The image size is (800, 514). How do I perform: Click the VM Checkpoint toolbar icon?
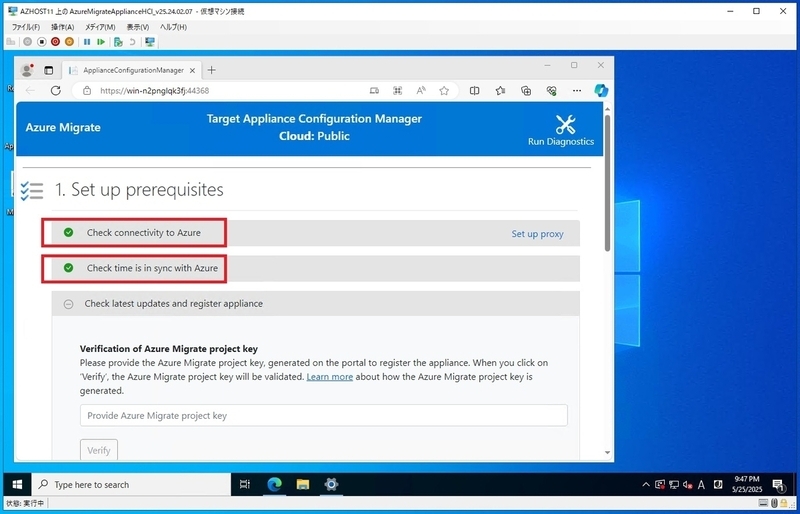(x=118, y=42)
